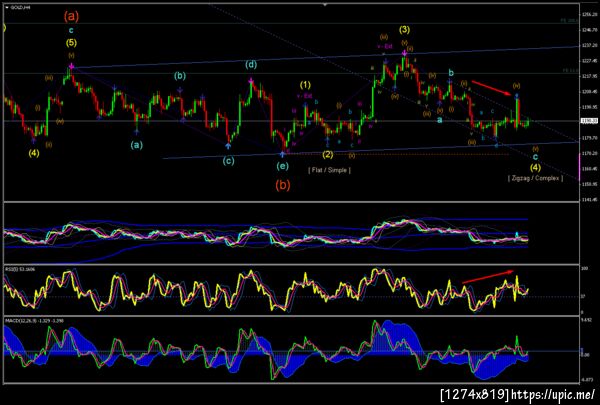Select blue marker atop the (iv) spike candle
Image resolution: width=600 pixels, height=405 pixels.
[516, 95]
